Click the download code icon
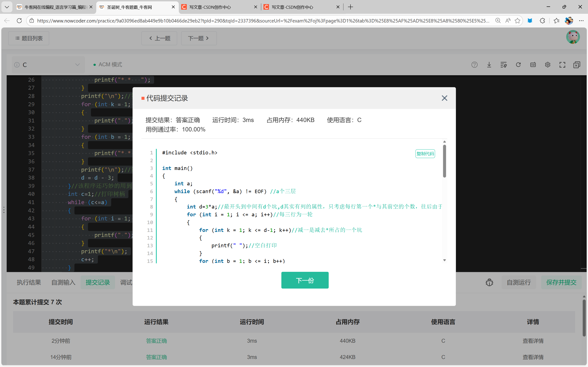The height and width of the screenshot is (367, 588). (x=489, y=65)
